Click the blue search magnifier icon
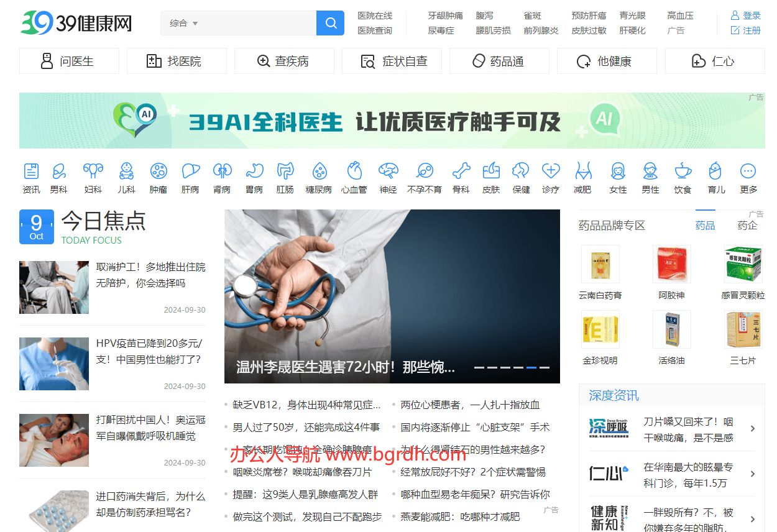Image resolution: width=777 pixels, height=532 pixels. [x=330, y=22]
